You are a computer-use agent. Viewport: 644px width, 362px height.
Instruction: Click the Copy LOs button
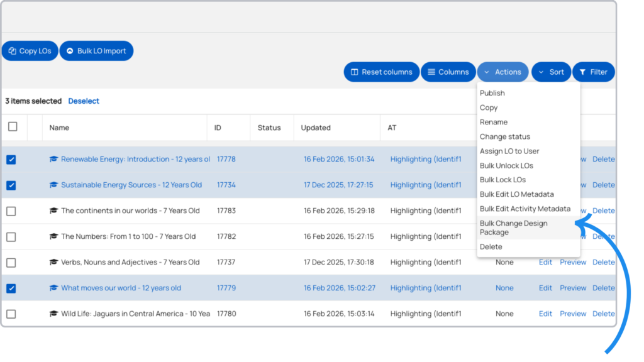coord(30,51)
